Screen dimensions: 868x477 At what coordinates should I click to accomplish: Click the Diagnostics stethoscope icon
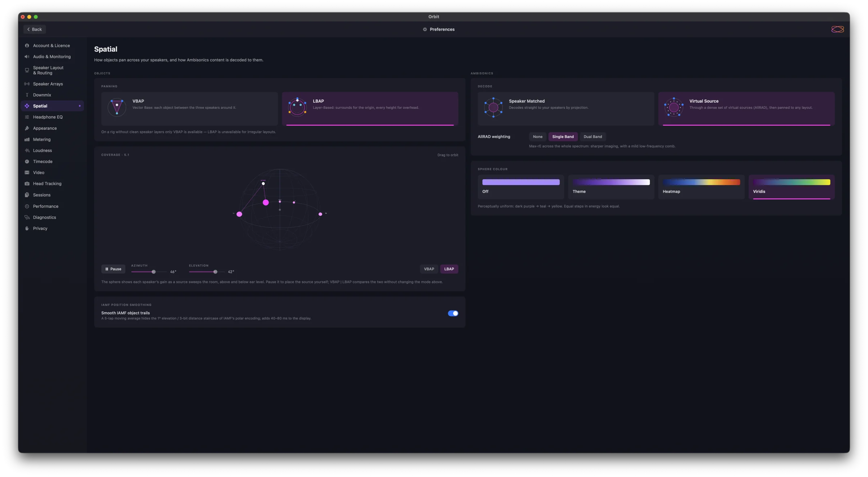coord(27,218)
